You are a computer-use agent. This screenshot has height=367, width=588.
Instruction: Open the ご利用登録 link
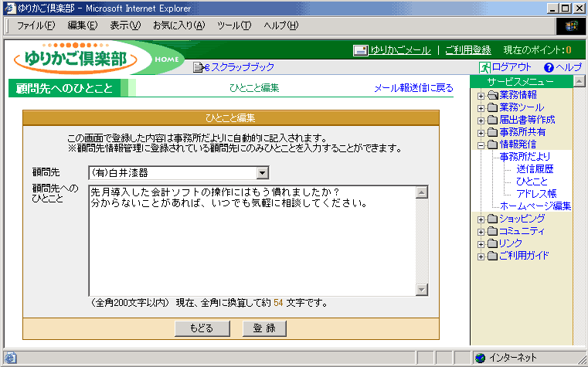pos(468,50)
